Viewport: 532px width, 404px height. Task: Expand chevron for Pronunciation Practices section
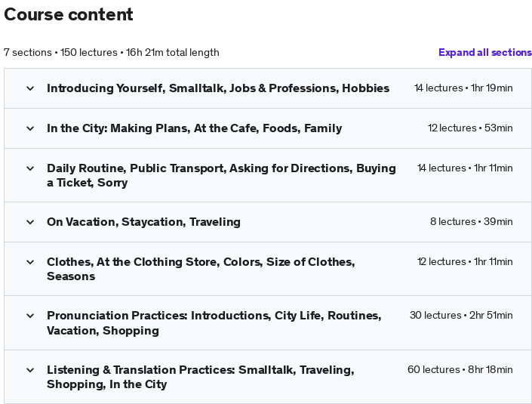[x=30, y=316]
